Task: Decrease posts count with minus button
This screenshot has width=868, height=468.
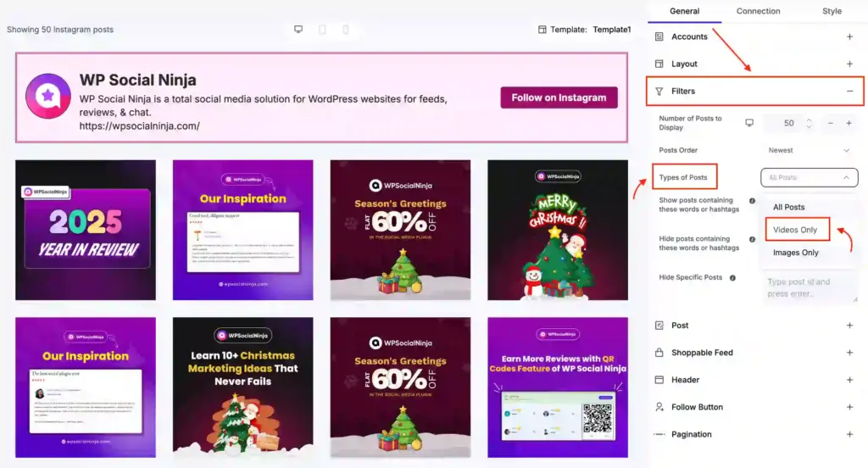Action: coord(831,123)
